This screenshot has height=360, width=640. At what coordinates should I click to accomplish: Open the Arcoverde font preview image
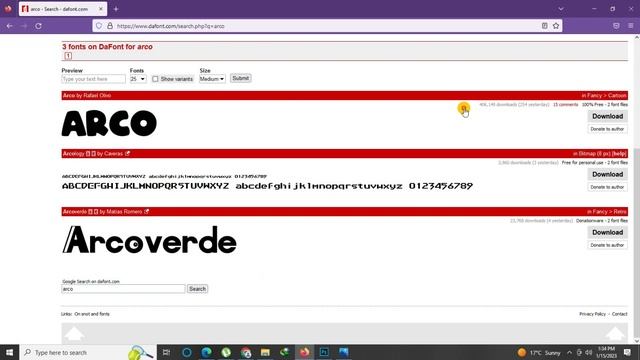[x=149, y=240]
